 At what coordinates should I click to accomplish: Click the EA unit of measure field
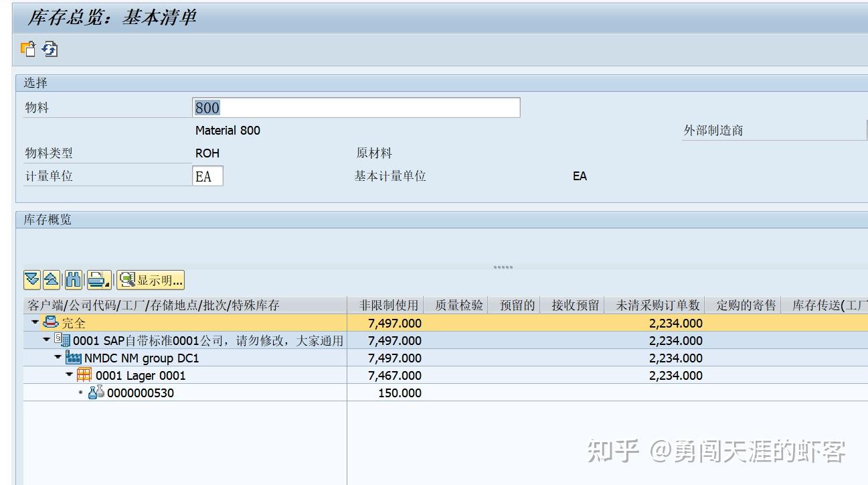(x=207, y=176)
